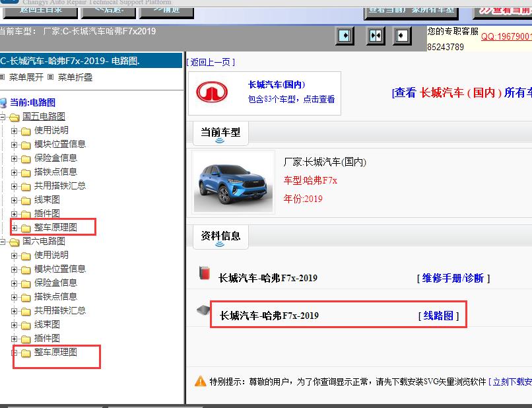This screenshot has width=532, height=408.
Task: Click 包含83个车型,点击查看 link
Action: tap(292, 99)
